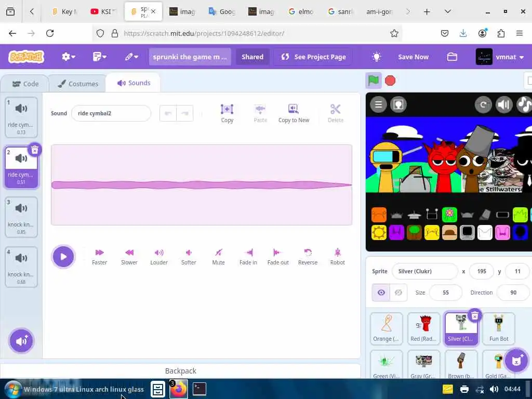Click the sprite Size field 55
Screen dimensions: 532x399
(445, 292)
